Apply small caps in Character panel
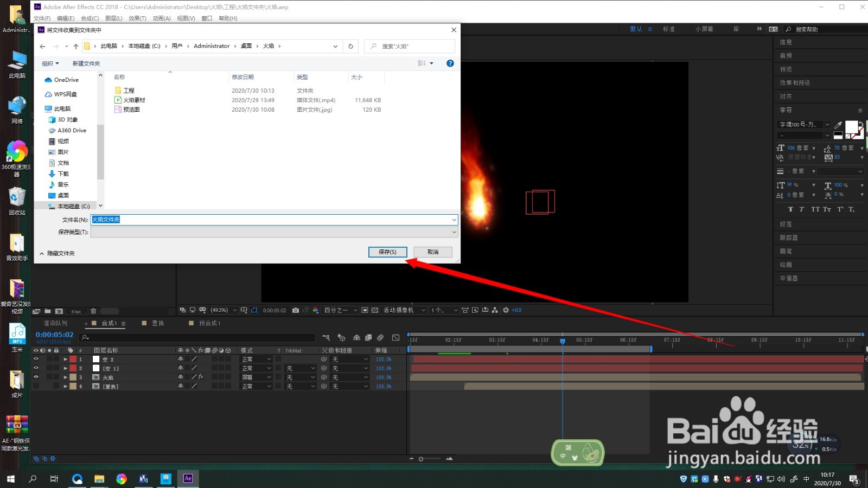The height and width of the screenshot is (488, 868). [x=827, y=209]
